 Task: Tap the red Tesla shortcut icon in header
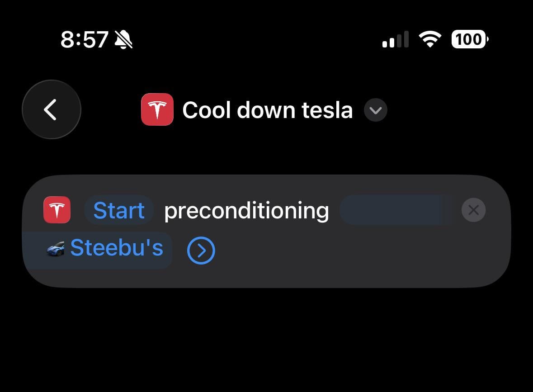pos(157,109)
